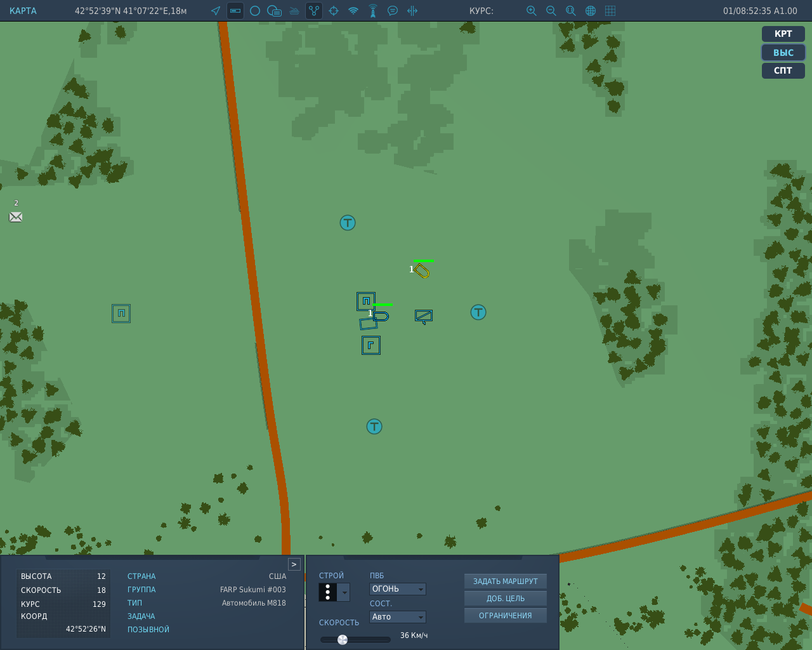Screen dimensions: 812x650
Task: Click the ЗАДАЧА label
Action: (x=141, y=616)
